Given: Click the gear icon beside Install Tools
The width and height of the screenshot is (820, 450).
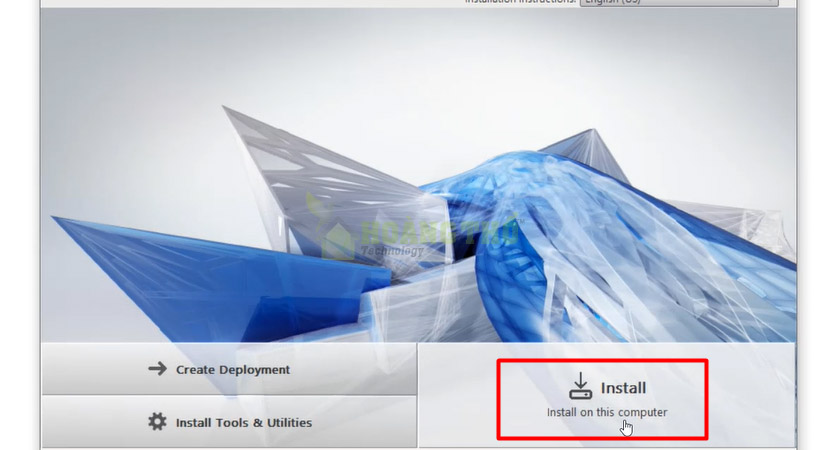Looking at the screenshot, I should point(157,421).
